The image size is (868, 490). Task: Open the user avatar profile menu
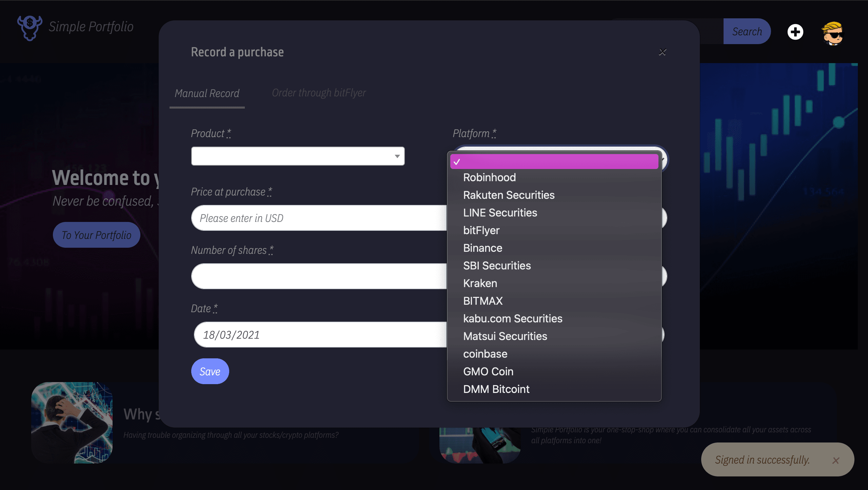tap(832, 33)
